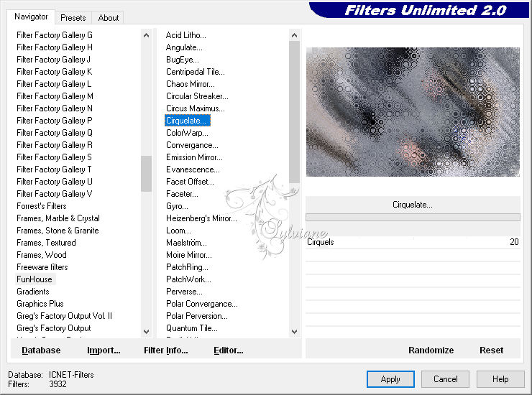532x395 pixels.
Task: Launch the Editor... button
Action: coord(229,350)
